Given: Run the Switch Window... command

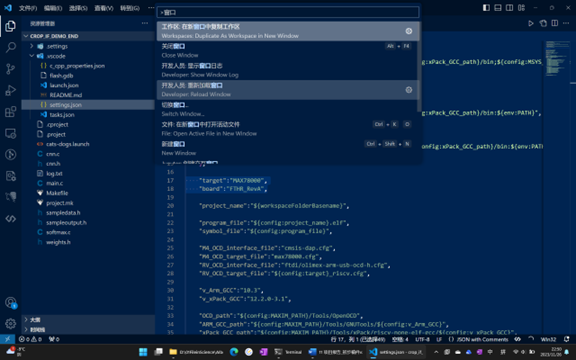Looking at the screenshot, I should tap(287, 109).
